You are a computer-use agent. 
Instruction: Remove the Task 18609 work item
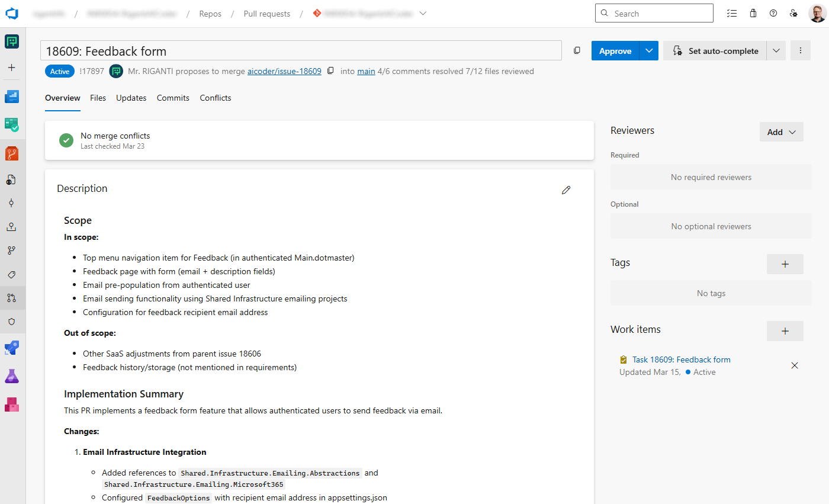click(795, 365)
